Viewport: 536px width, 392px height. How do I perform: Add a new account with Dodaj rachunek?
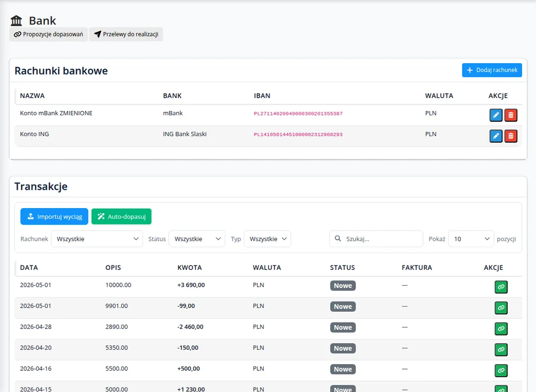[492, 70]
